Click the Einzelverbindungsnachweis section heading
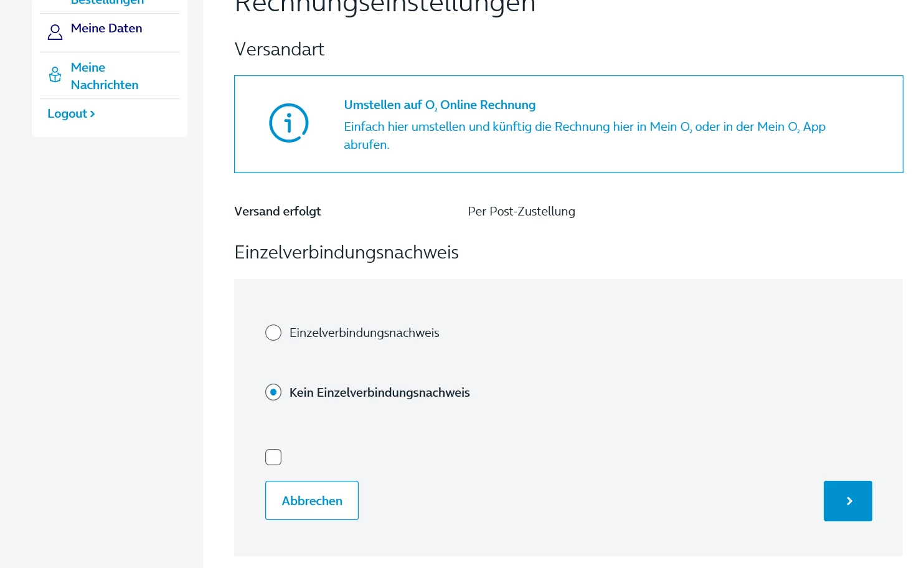The width and height of the screenshot is (924, 568). [346, 252]
